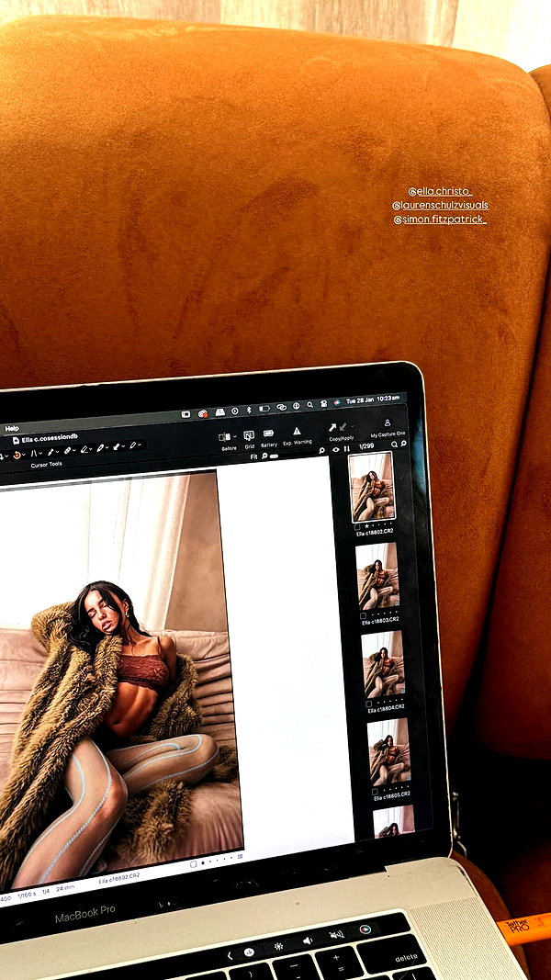This screenshot has width=551, height=980.
Task: Click the filename Ella c18803.CR2
Action: pos(380,621)
